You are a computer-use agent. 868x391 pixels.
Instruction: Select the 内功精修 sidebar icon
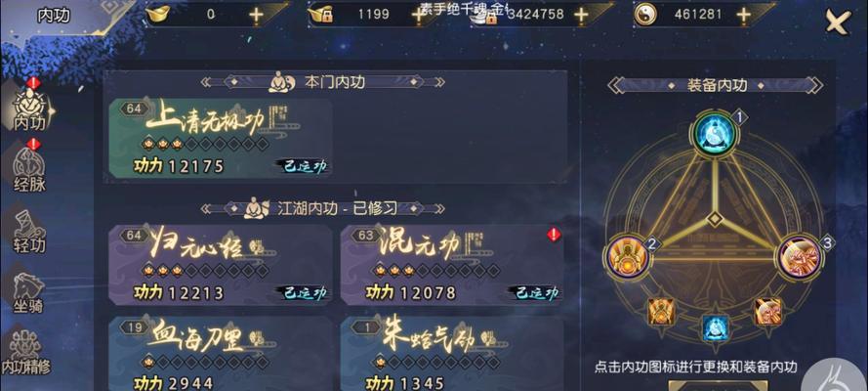(x=25, y=352)
